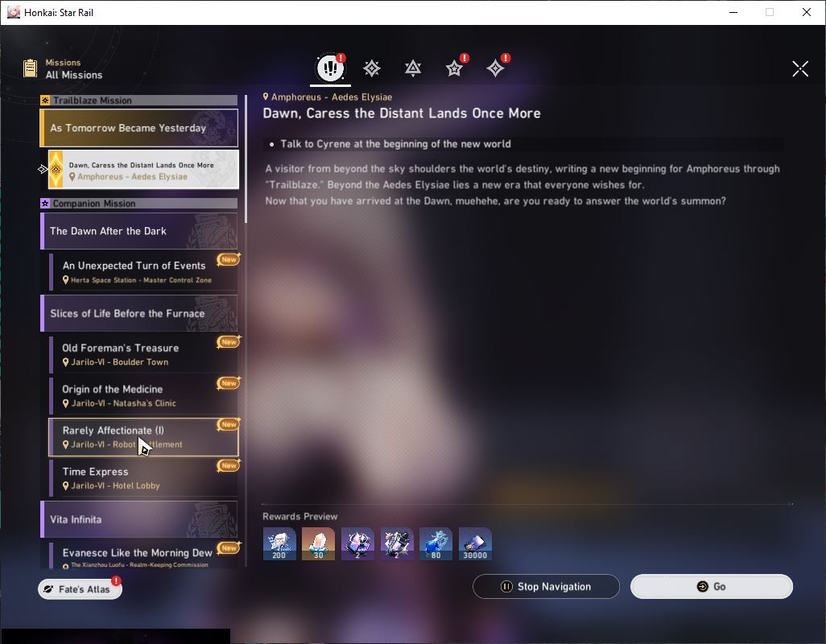The height and width of the screenshot is (644, 826).
Task: Open the Trailblaze mission filter icon
Action: (x=372, y=68)
